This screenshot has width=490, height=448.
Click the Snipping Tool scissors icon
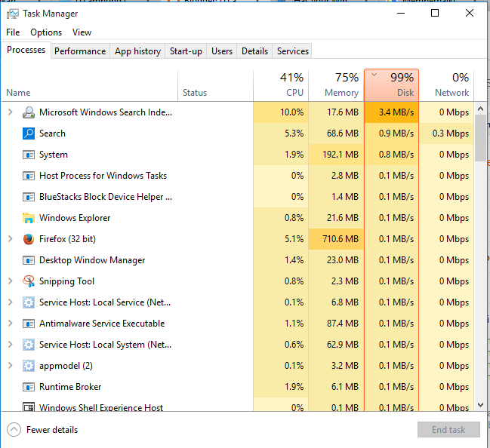click(x=29, y=281)
